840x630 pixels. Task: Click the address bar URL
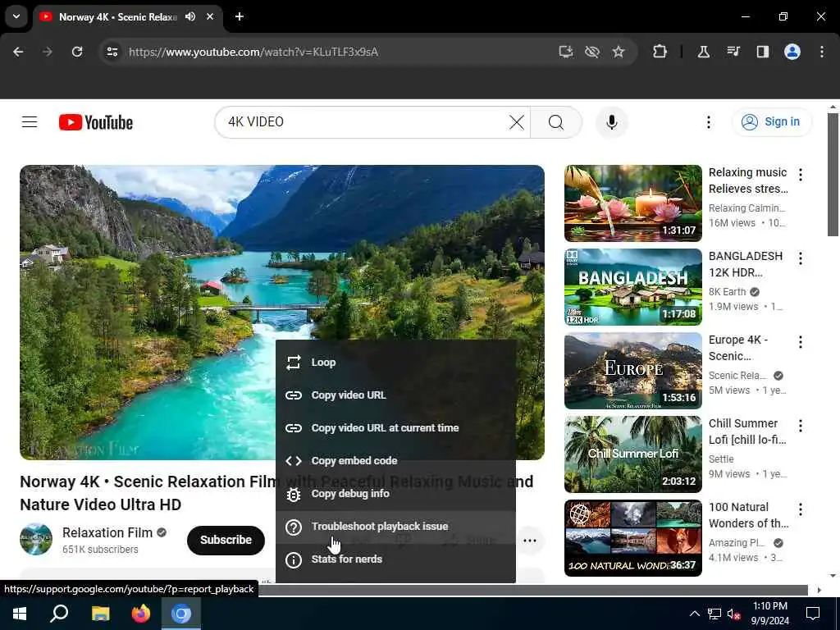(253, 52)
